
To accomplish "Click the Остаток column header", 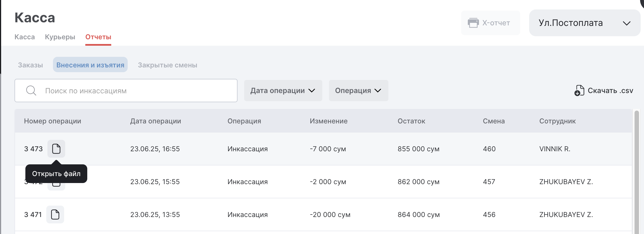I will pyautogui.click(x=411, y=121).
